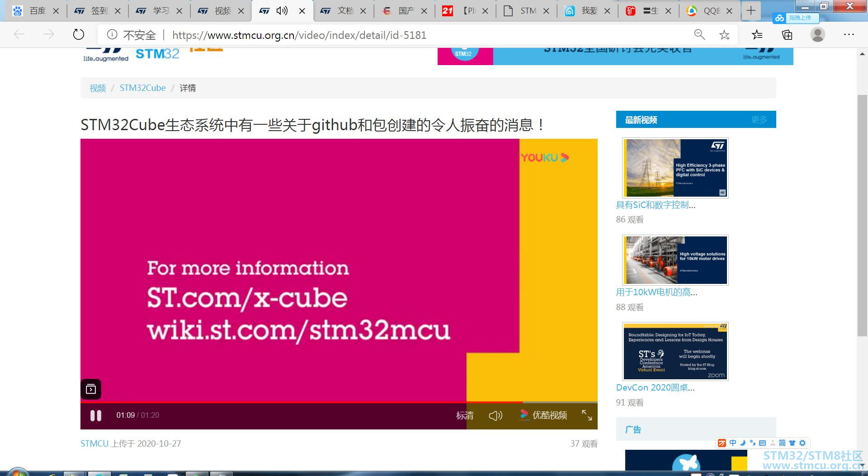868x476 pixels.
Task: Open the browser Settings and more menu
Action: click(x=849, y=35)
